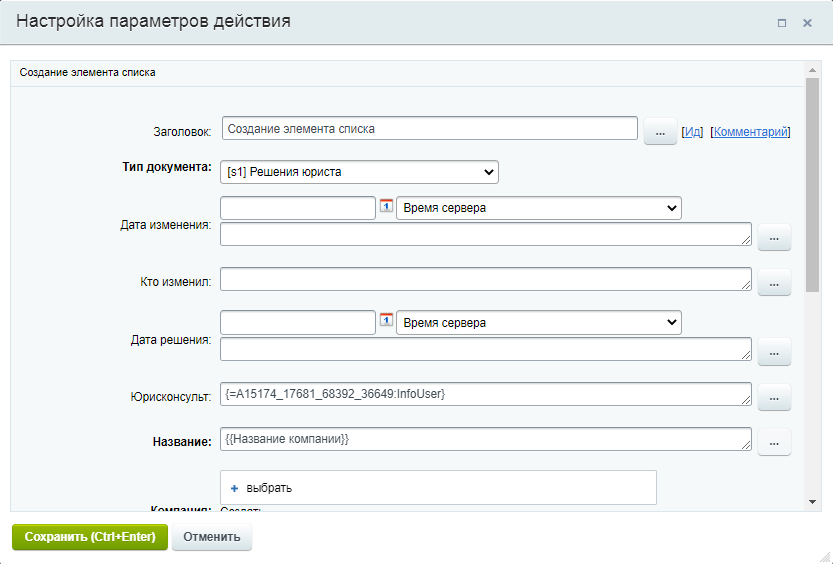Focus the Заголовок text field
This screenshot has height=564, width=833.
[x=430, y=129]
